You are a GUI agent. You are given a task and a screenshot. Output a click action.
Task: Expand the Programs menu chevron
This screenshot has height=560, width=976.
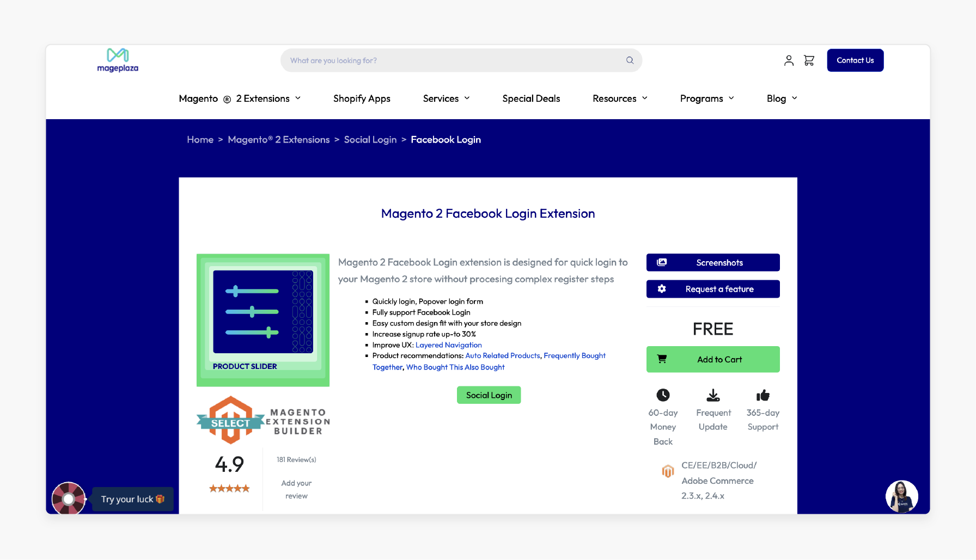pyautogui.click(x=731, y=98)
